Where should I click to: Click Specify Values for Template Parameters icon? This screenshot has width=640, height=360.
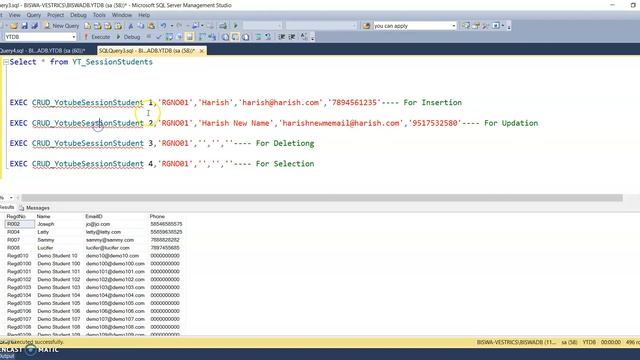(x=304, y=37)
